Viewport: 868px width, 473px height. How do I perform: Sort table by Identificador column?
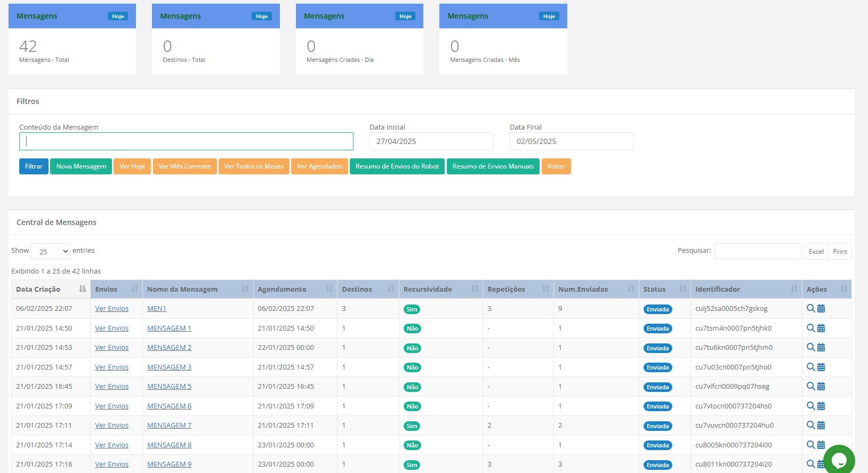[x=746, y=289]
